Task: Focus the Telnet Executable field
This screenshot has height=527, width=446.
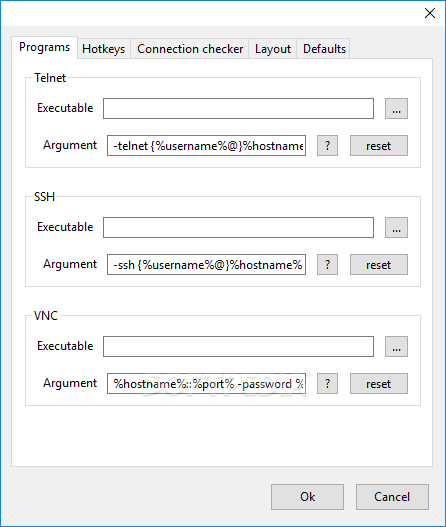Action: (x=238, y=109)
